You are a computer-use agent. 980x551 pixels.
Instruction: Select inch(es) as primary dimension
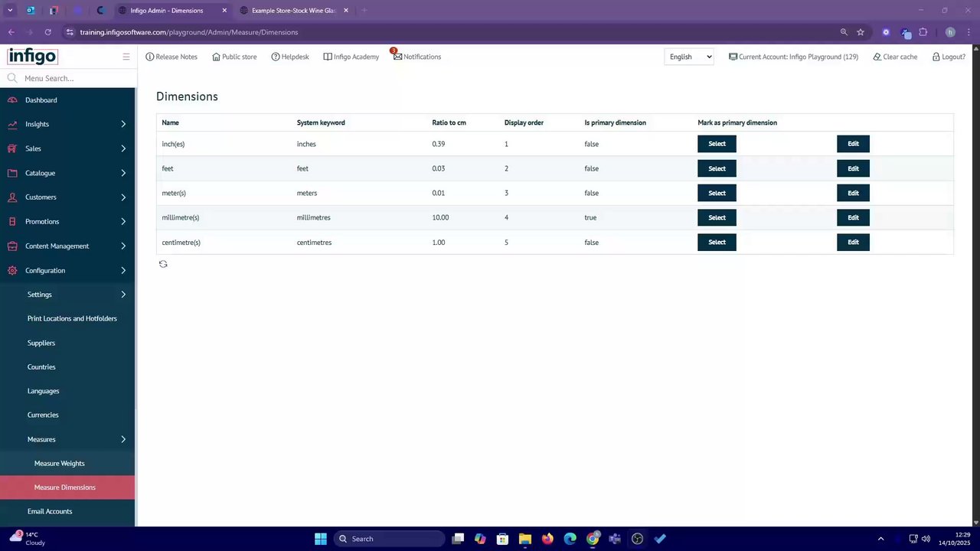pos(717,144)
